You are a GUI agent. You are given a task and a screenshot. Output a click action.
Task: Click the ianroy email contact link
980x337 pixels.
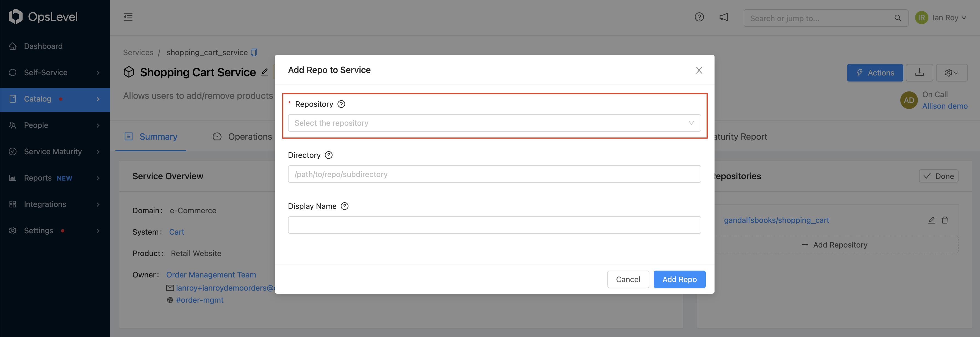click(x=225, y=288)
